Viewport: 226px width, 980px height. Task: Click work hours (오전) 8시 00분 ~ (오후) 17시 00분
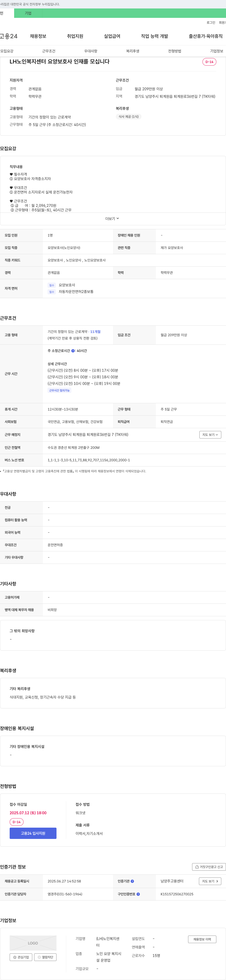click(x=83, y=370)
